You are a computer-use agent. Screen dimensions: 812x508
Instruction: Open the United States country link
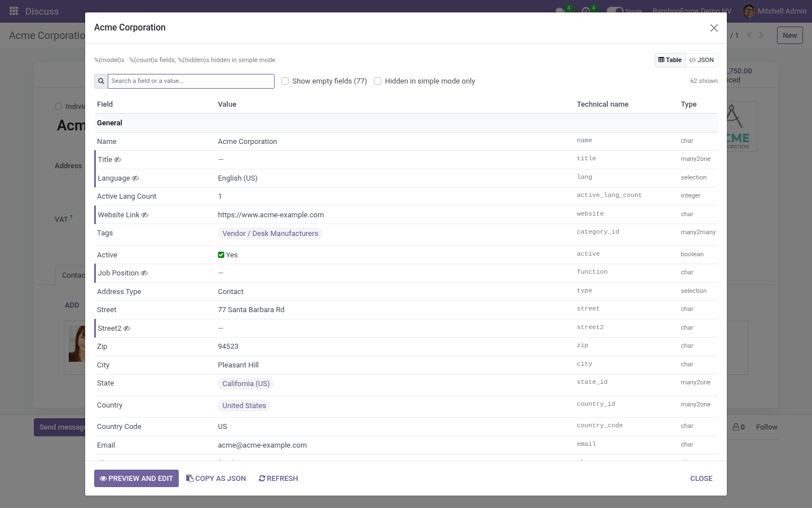(x=244, y=406)
